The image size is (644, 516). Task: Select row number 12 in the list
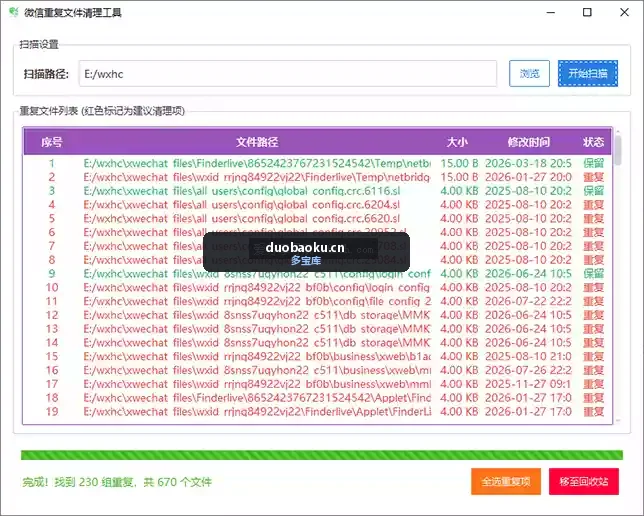pyautogui.click(x=317, y=315)
